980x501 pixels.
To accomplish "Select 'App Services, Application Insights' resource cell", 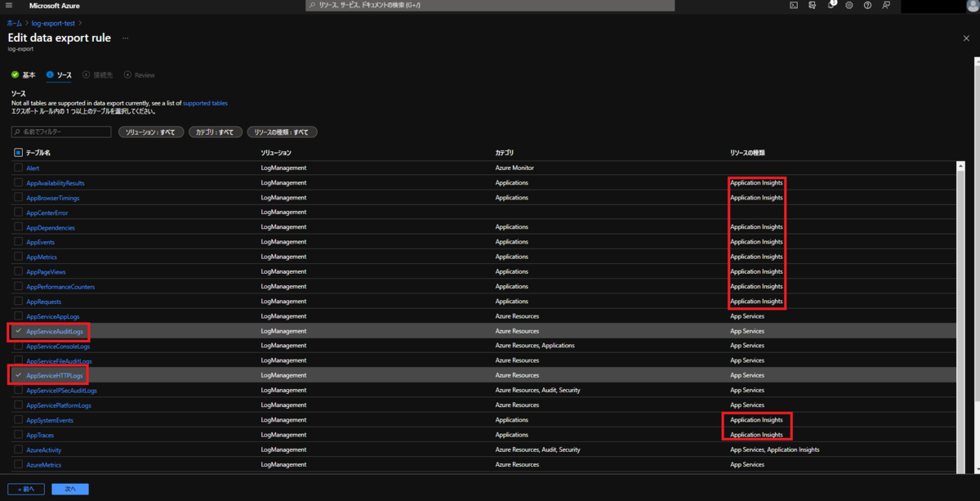I will pos(775,450).
